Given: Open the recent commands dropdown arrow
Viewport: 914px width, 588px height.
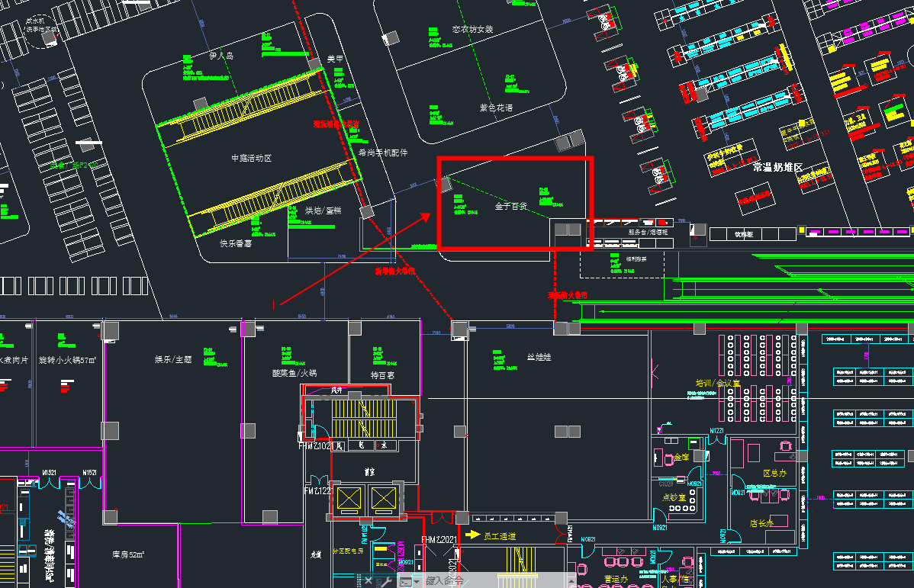Looking at the screenshot, I should [x=417, y=581].
